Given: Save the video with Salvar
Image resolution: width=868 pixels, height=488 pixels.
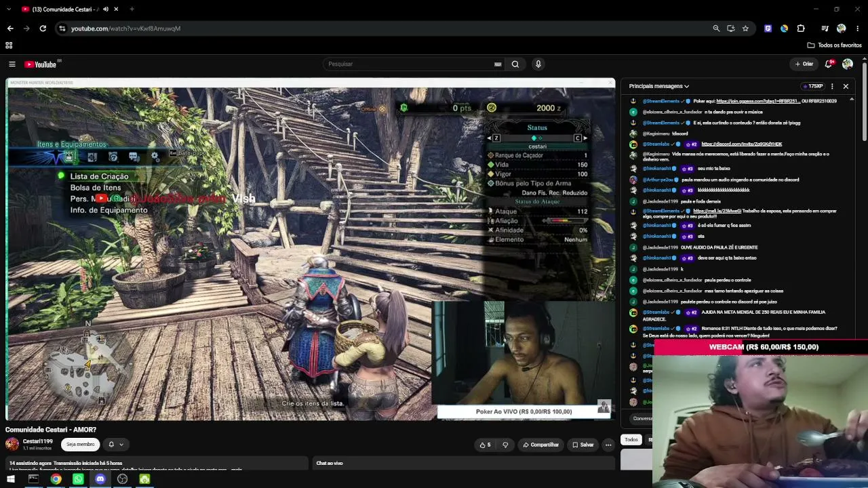Looking at the screenshot, I should 583,445.
